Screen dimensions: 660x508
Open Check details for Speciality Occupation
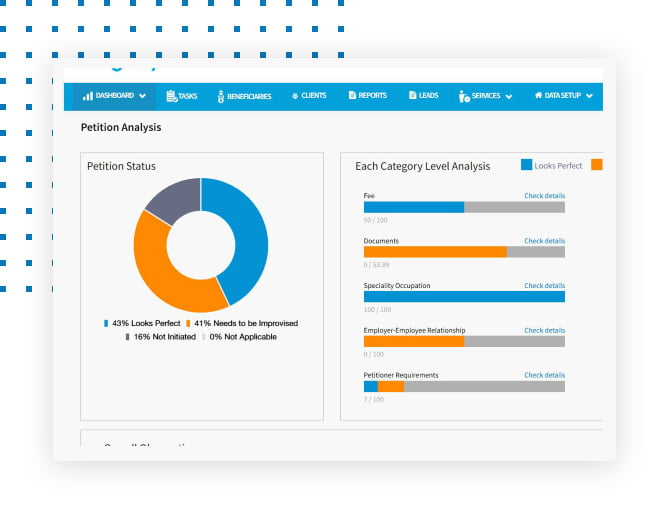[544, 286]
